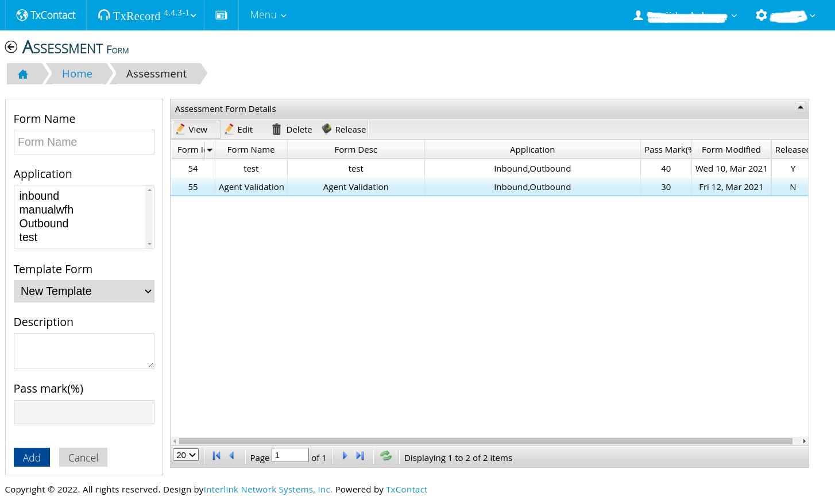Focus the Form Name input field

pos(84,142)
